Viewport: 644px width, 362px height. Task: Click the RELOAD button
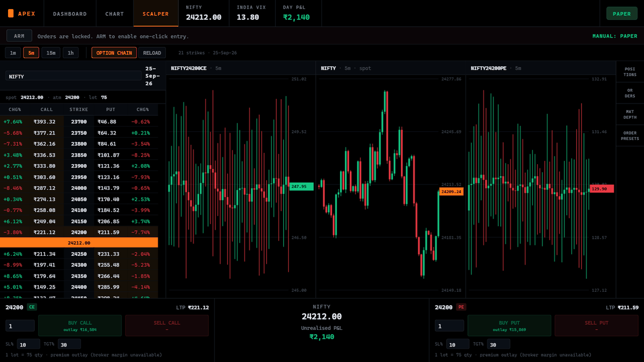click(152, 53)
